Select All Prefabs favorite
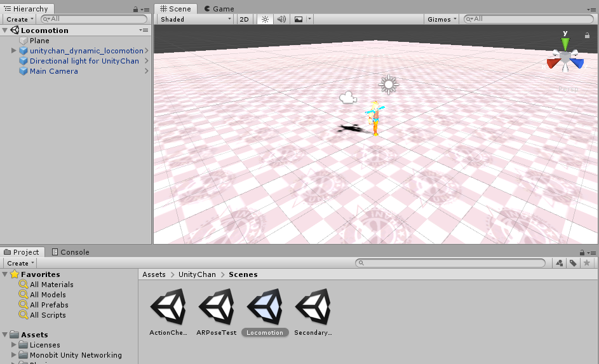Screen dimensions: 599x364 (x=49, y=305)
